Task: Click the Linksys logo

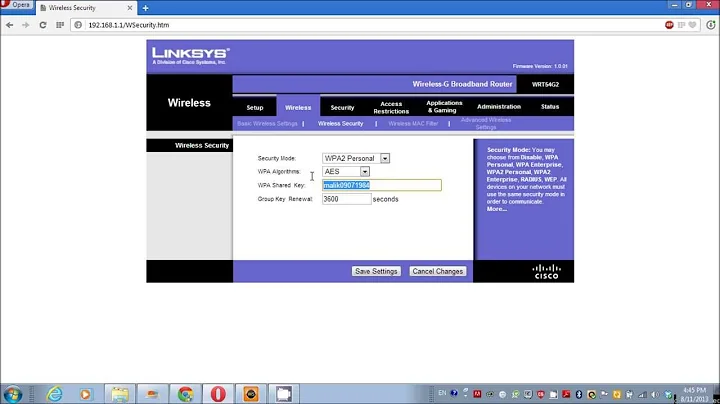Action: pos(191,56)
